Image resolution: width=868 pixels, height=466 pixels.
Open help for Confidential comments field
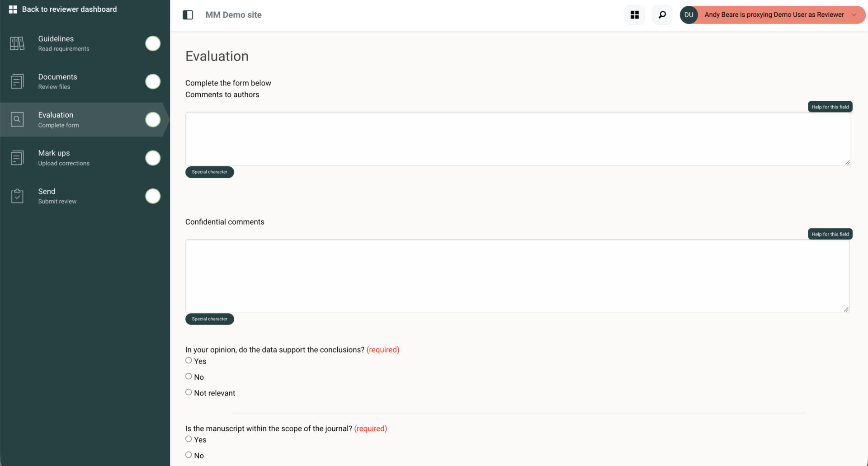point(830,234)
